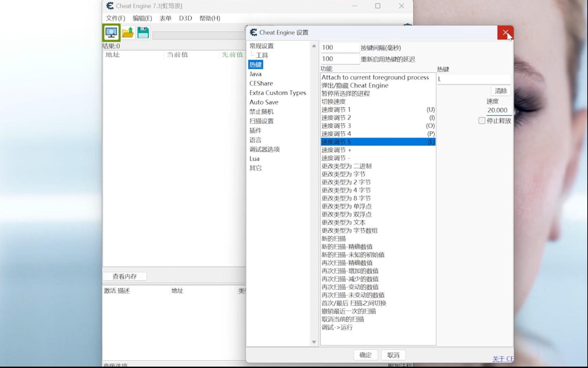Select the 禁止随机 category
Screen dimensions: 588x368
pyautogui.click(x=261, y=111)
